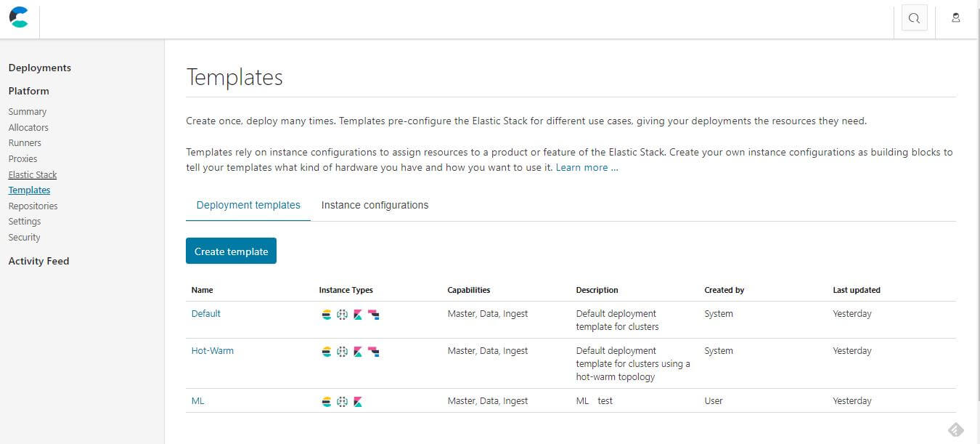Open the Default template link
Image resolution: width=980 pixels, height=444 pixels.
[206, 314]
